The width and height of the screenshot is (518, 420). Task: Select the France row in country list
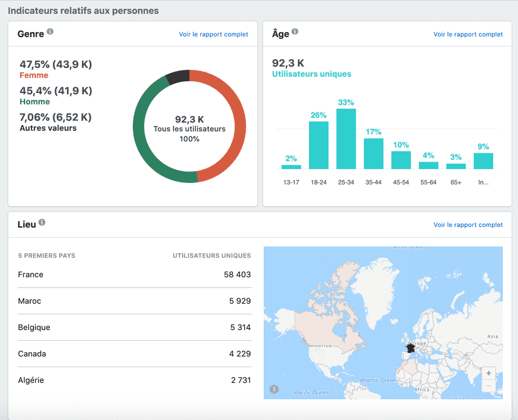134,275
